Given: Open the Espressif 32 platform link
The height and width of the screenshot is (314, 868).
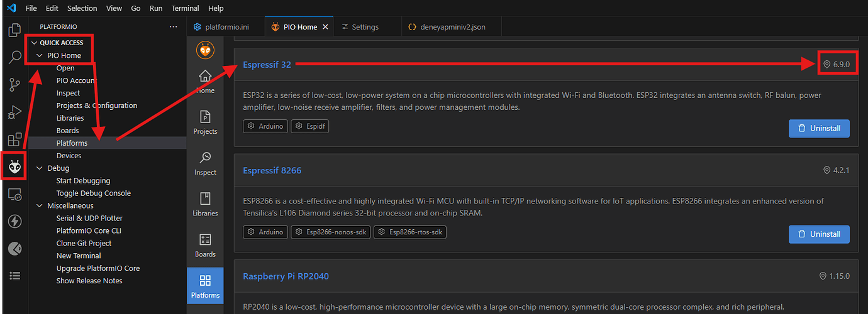Looking at the screenshot, I should (267, 65).
